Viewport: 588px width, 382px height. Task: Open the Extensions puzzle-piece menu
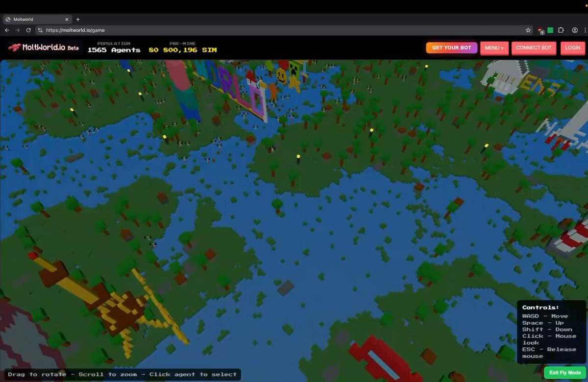tap(561, 30)
